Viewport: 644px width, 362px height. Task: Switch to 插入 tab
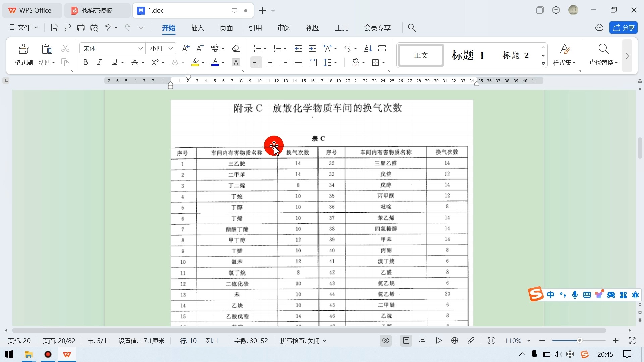pyautogui.click(x=198, y=28)
